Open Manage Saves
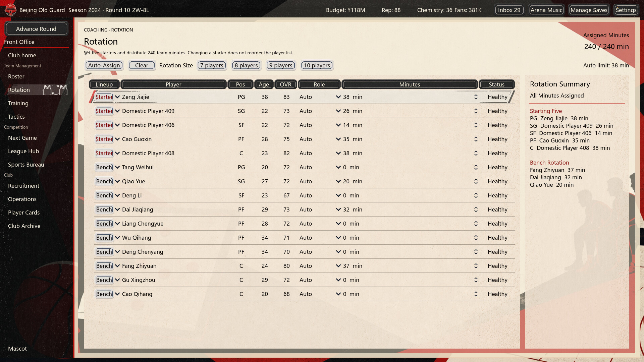Screen dimensions: 644x362 click(x=589, y=10)
